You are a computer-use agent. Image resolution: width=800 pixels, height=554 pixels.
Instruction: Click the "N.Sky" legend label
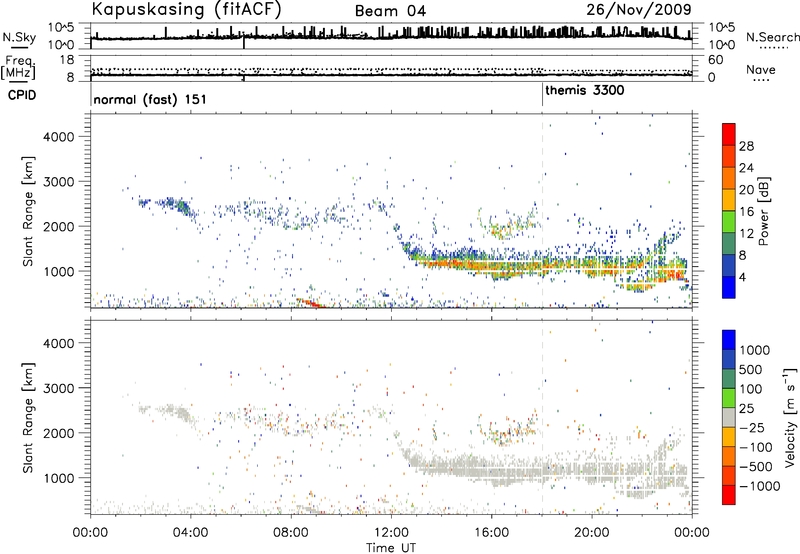pos(19,37)
